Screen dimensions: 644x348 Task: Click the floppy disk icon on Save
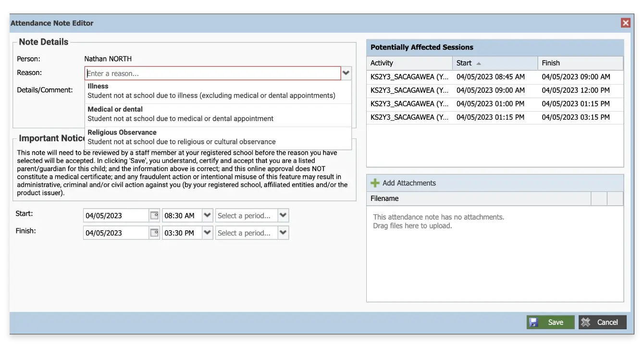pyautogui.click(x=534, y=323)
